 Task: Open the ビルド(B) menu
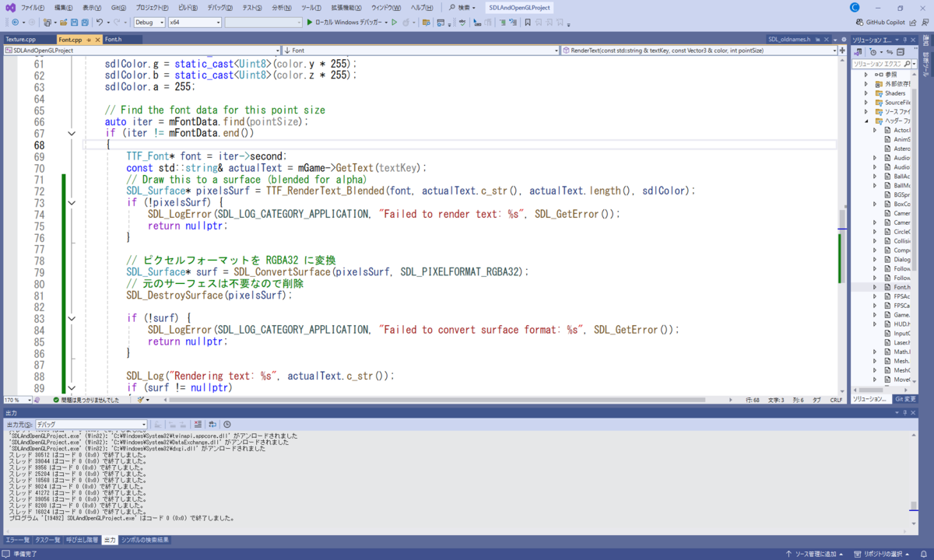click(x=187, y=7)
